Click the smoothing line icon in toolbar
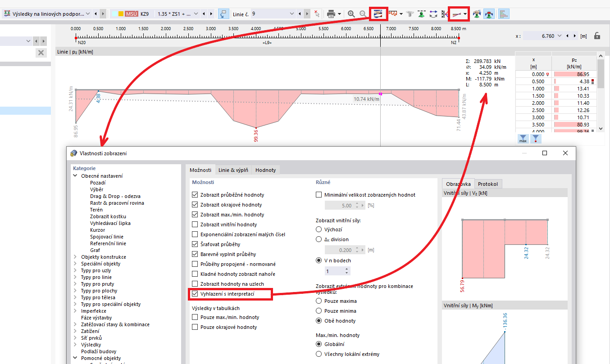This screenshot has height=364, width=610. point(456,14)
